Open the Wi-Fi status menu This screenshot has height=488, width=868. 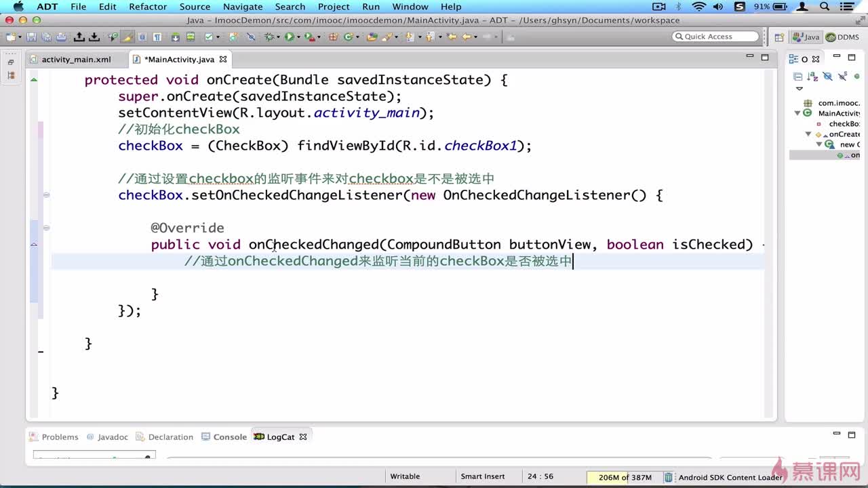pos(698,7)
